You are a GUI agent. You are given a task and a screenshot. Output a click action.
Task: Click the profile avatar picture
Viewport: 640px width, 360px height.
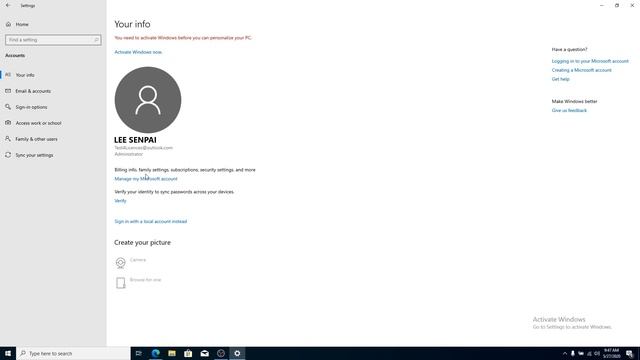(148, 100)
